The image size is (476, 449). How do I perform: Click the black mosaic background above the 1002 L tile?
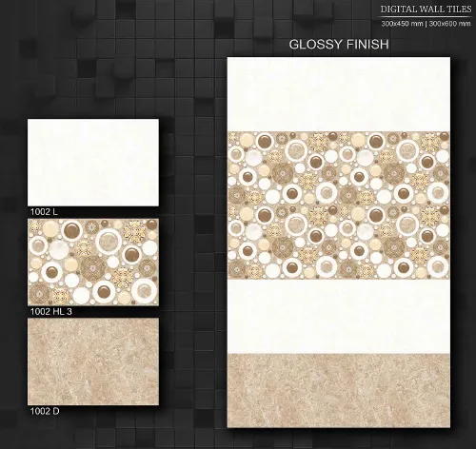[x=93, y=64]
